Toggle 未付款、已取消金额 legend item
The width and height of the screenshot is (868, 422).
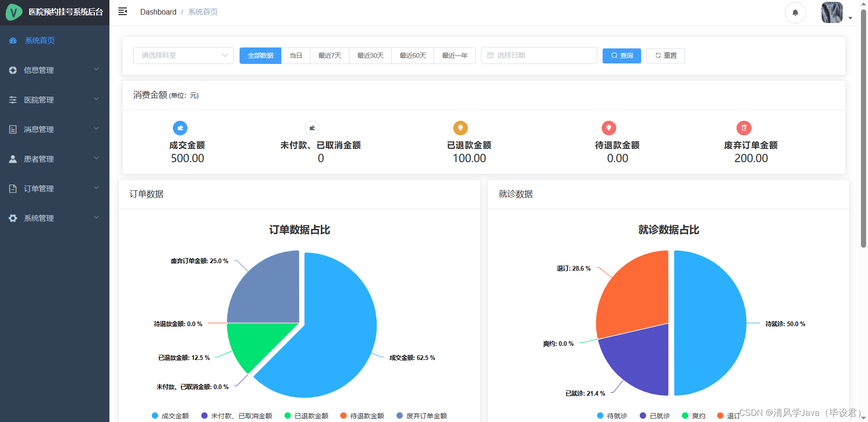(x=237, y=416)
